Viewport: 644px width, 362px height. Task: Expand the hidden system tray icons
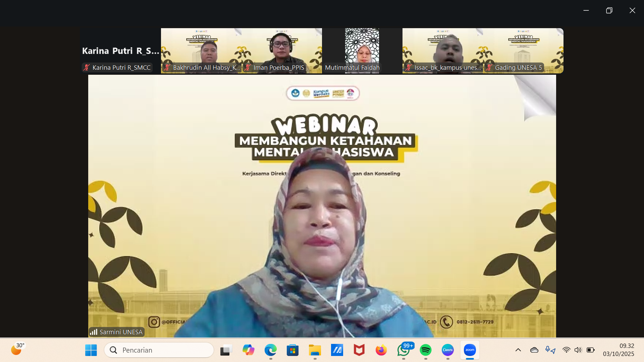(x=518, y=350)
